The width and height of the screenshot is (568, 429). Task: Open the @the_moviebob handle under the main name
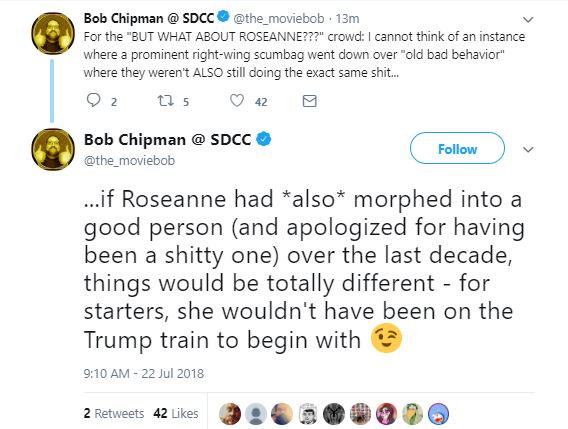click(129, 161)
